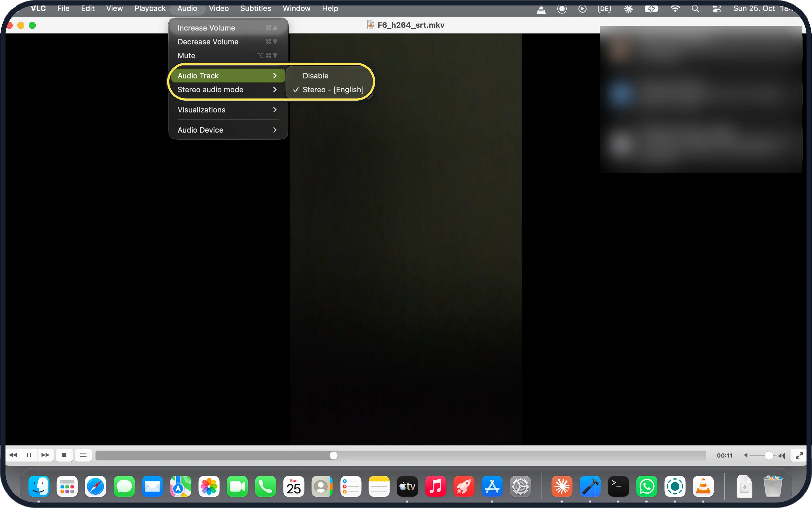812x508 pixels.
Task: Open Control Center from the menu bar
Action: 717,9
